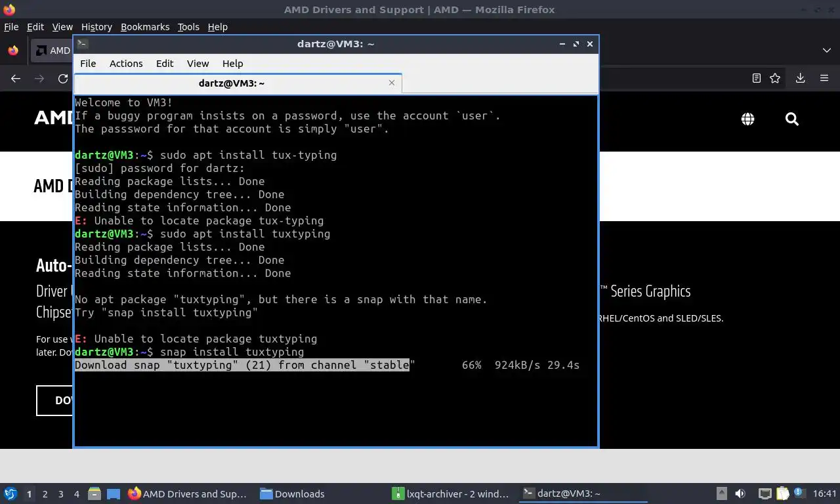
Task: Open clipboard manager tray icon
Action: 783,493
